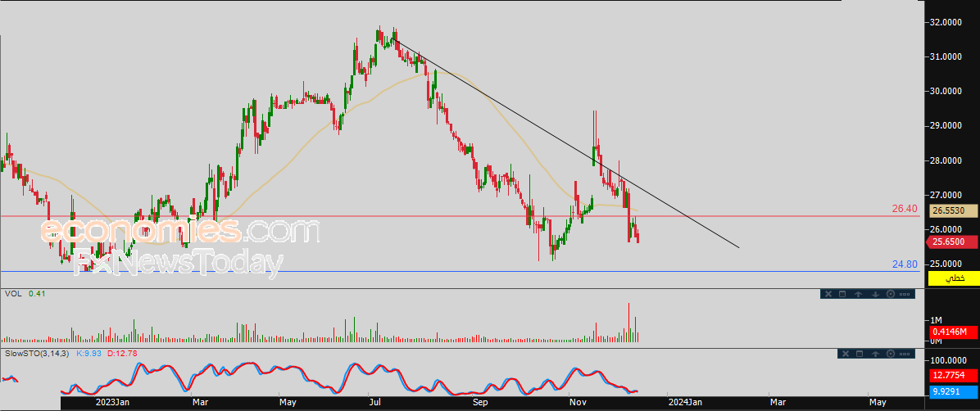
Task: Click the K:9.93 reading
Action: point(90,354)
